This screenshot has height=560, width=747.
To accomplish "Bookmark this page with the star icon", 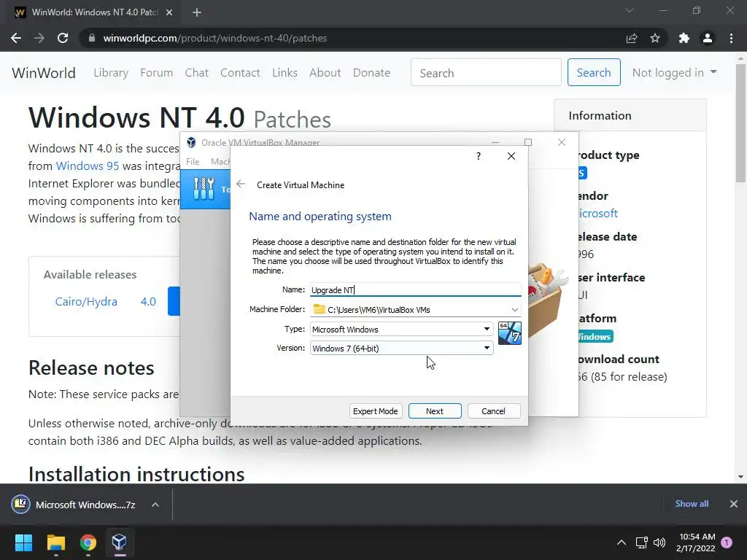I will [x=655, y=38].
